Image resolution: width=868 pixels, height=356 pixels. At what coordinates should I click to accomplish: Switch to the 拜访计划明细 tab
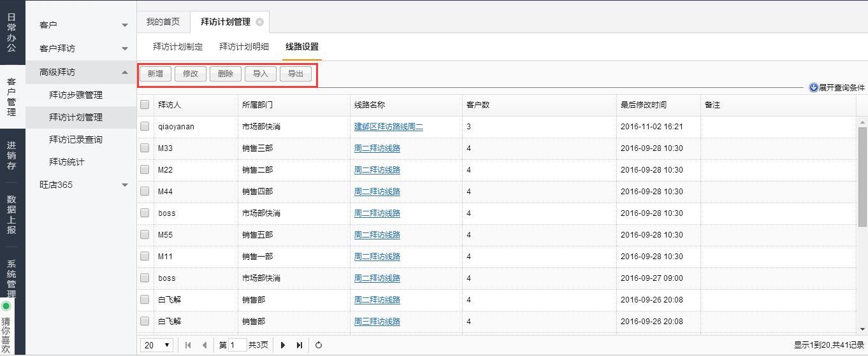[x=243, y=46]
